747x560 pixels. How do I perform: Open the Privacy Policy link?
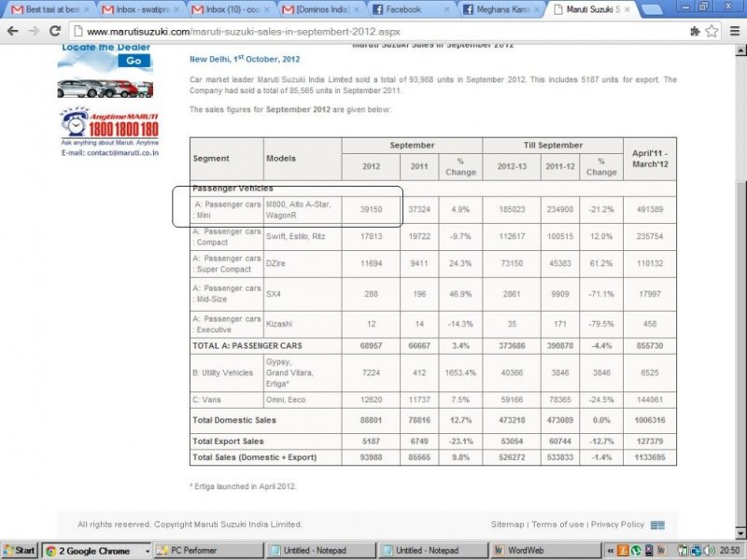617,525
